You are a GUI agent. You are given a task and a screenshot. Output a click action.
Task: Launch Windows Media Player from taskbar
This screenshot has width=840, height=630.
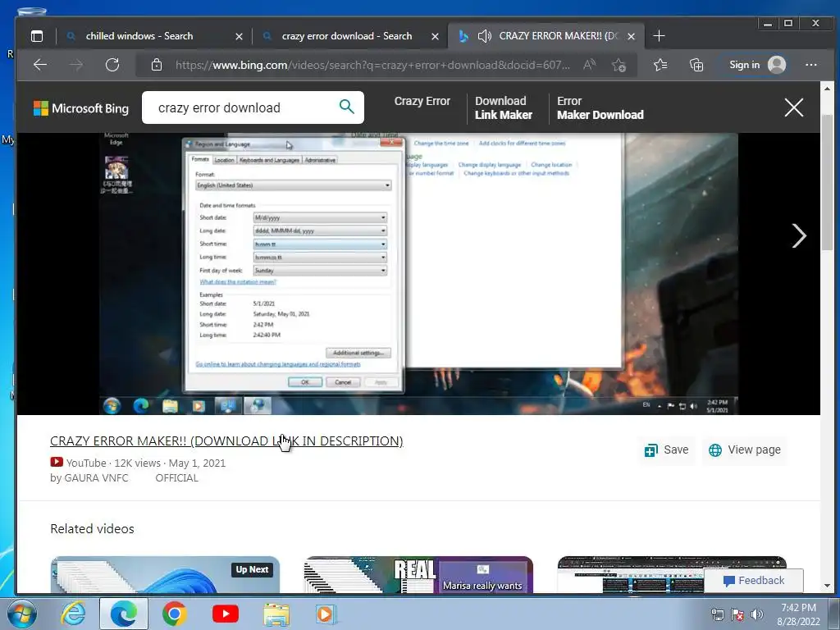tap(326, 614)
